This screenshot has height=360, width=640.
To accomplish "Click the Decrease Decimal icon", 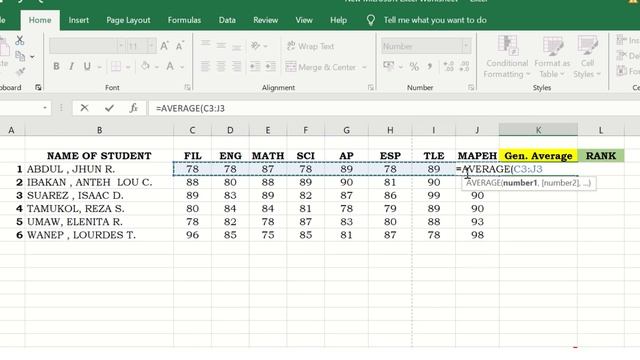I will pyautogui.click(x=464, y=66).
